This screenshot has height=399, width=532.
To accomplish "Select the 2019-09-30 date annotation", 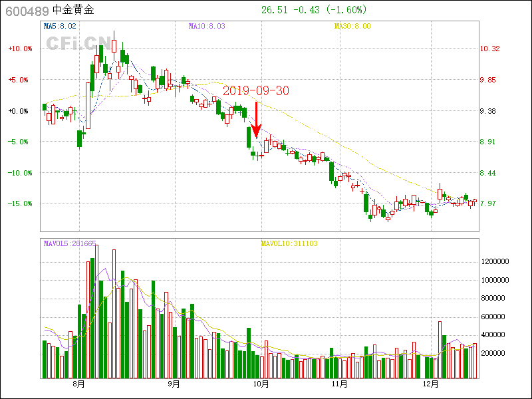I will pos(255,91).
